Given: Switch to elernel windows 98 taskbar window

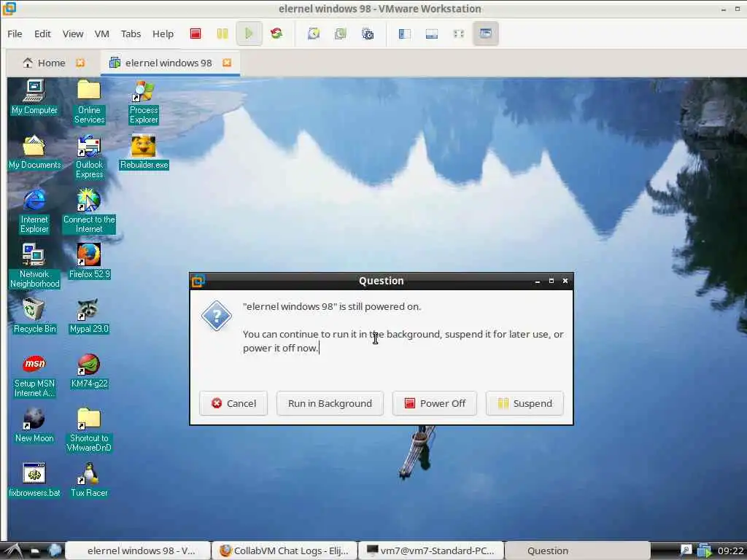Looking at the screenshot, I should click(x=138, y=551).
